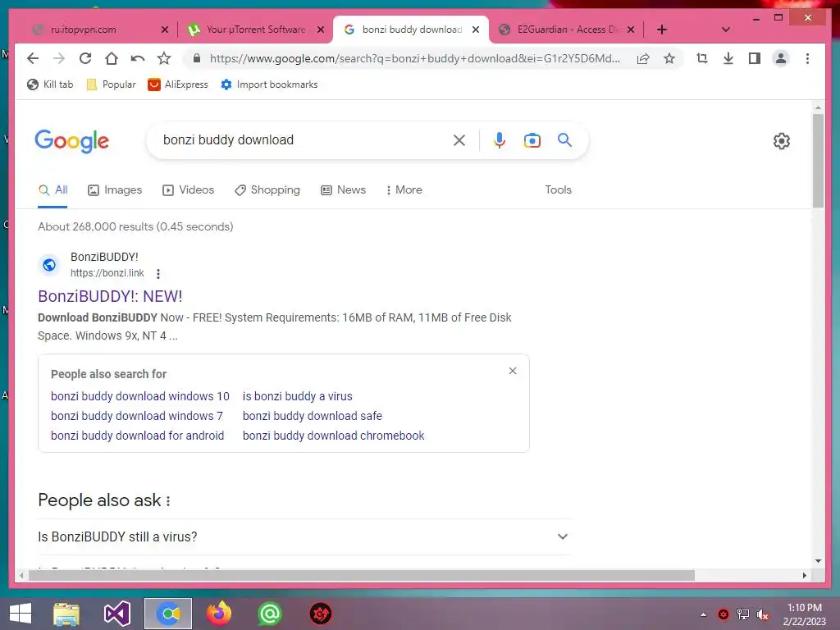840x630 pixels.
Task: Search 'bonzi buddy download for android'
Action: pyautogui.click(x=137, y=436)
